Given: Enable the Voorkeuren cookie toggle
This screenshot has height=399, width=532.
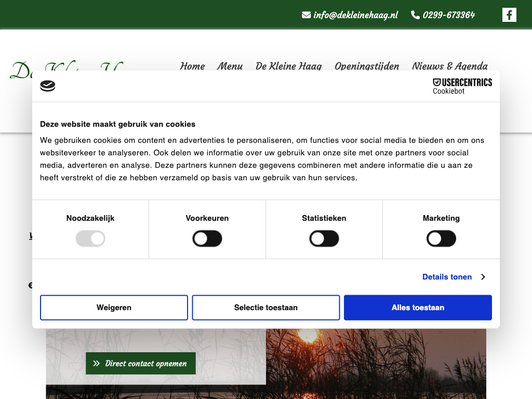Looking at the screenshot, I should point(207,239).
